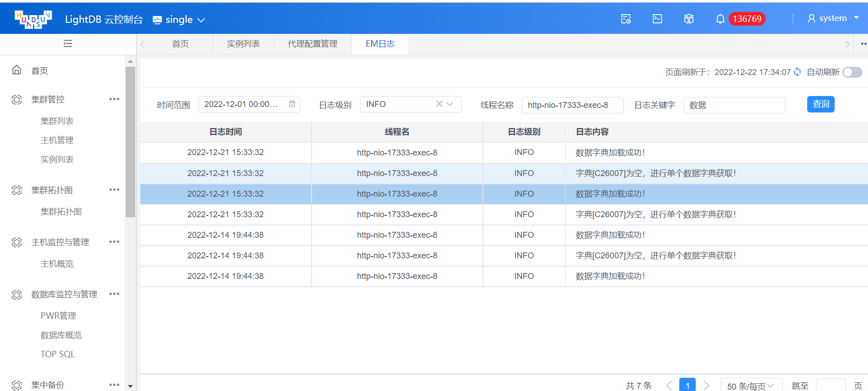This screenshot has width=868, height=391.
Task: Open the notification bell
Action: (720, 19)
